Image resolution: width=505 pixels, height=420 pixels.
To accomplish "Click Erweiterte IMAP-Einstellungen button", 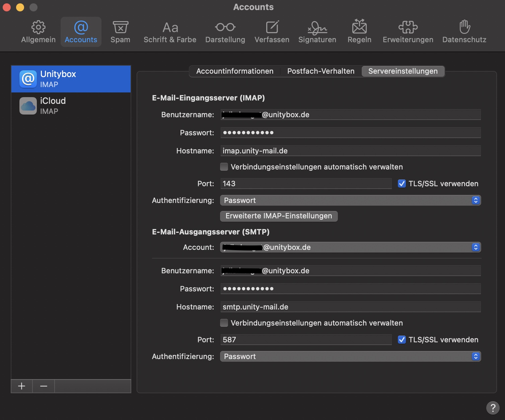I will point(279,216).
